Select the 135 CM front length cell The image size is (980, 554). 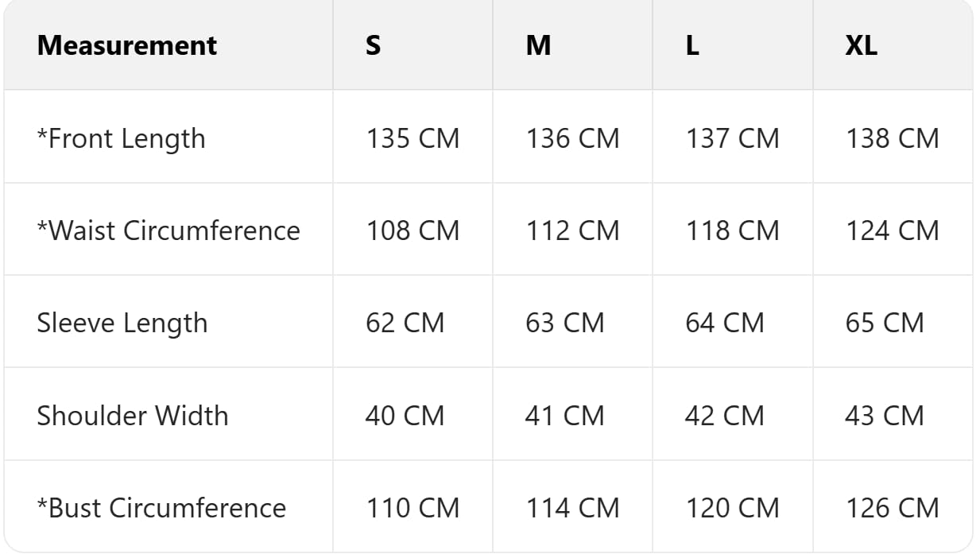point(413,138)
